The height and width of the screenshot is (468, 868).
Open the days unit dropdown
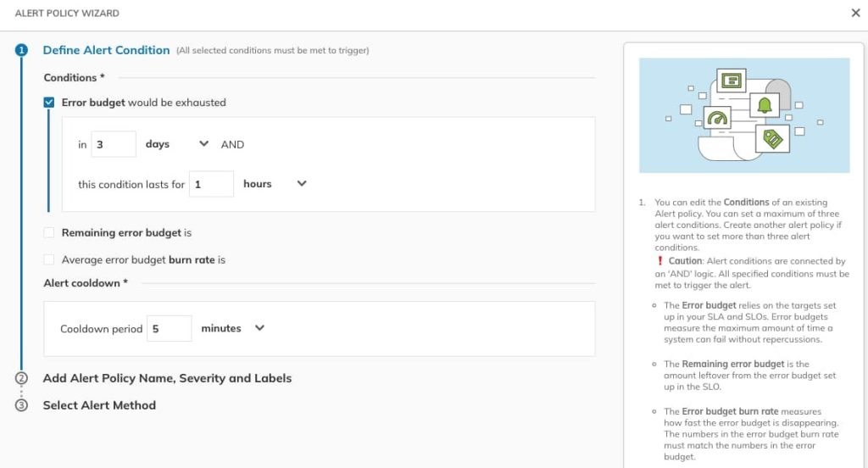coord(203,144)
